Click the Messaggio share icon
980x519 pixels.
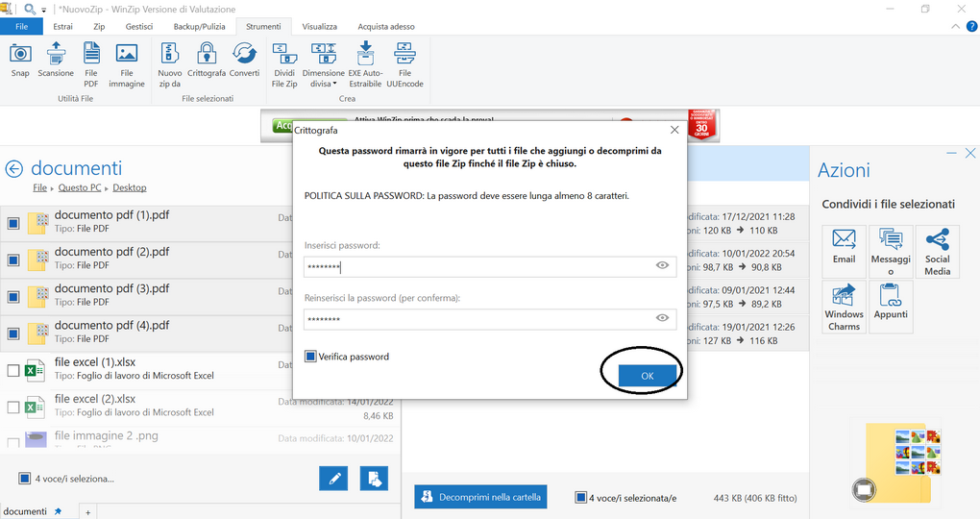[x=891, y=252]
